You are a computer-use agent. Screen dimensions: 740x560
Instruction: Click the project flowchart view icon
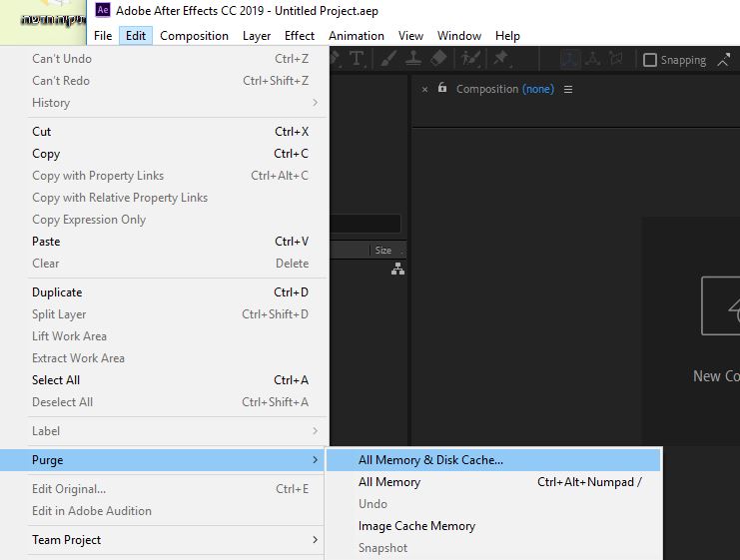click(x=397, y=269)
